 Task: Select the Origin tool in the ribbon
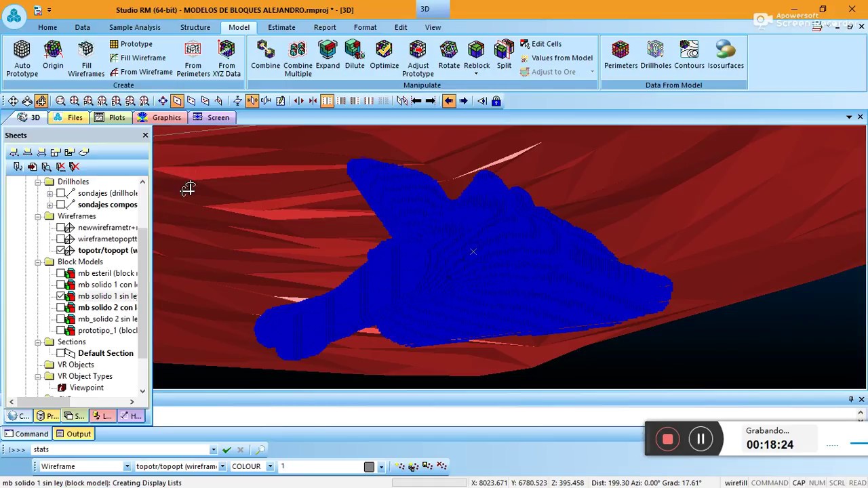pyautogui.click(x=53, y=54)
